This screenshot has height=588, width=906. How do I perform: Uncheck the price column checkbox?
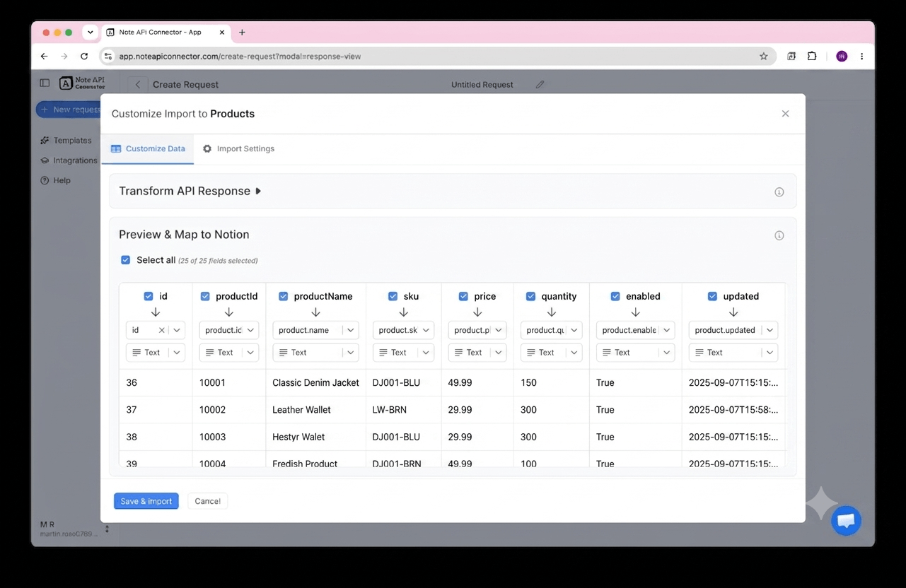pyautogui.click(x=463, y=296)
